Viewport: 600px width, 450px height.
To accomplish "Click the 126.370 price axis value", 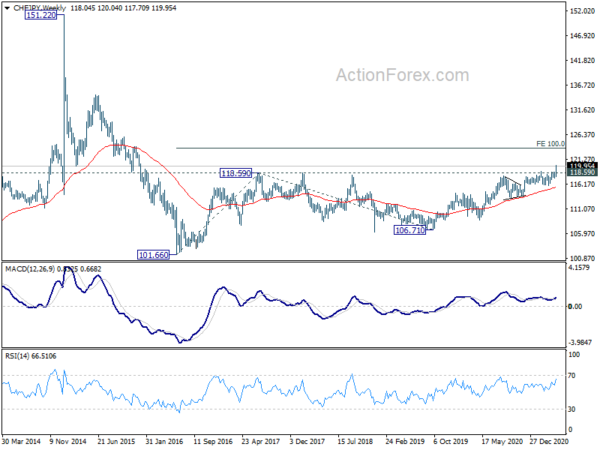I will [x=582, y=135].
